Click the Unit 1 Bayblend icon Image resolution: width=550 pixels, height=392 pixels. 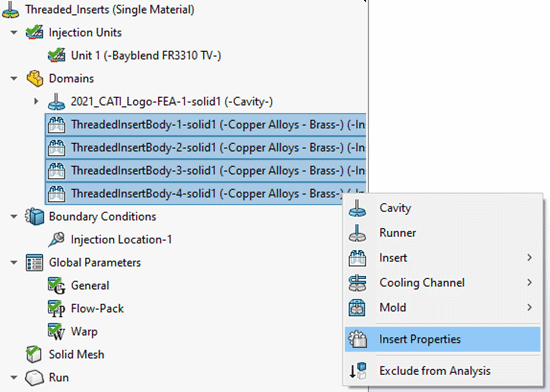(56, 55)
